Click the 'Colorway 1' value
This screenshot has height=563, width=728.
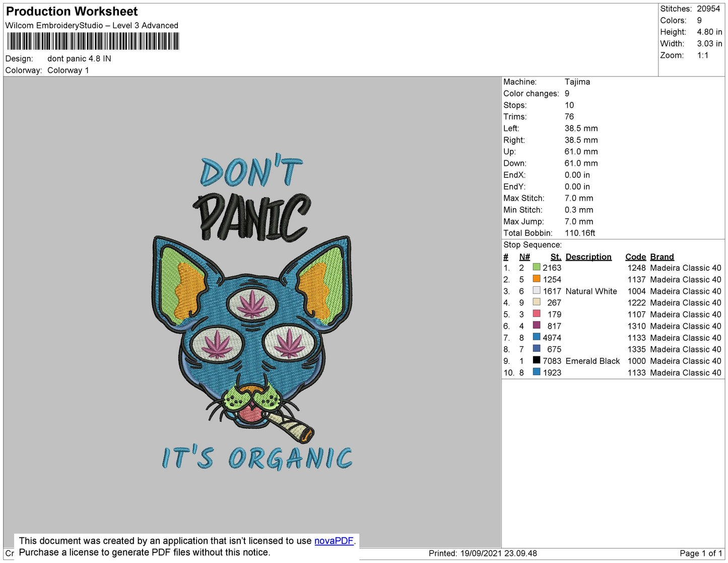[68, 70]
